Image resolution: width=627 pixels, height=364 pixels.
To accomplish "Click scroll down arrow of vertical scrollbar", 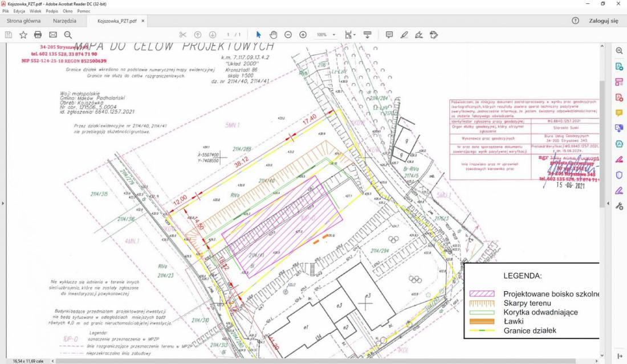I will [602, 355].
